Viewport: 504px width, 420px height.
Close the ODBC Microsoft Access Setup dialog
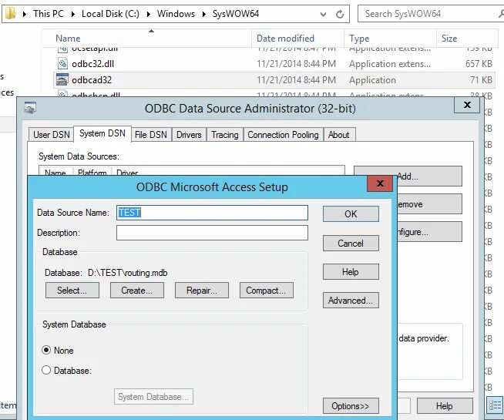pyautogui.click(x=380, y=183)
